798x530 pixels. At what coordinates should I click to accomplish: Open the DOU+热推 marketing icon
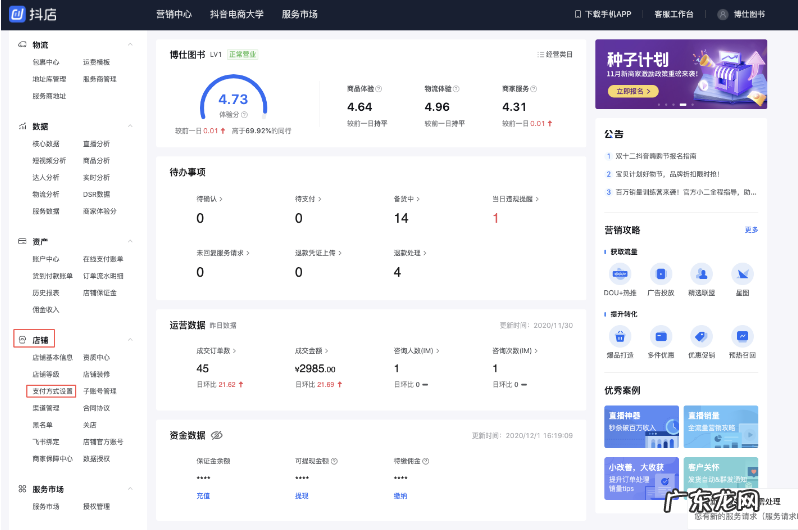[620, 274]
